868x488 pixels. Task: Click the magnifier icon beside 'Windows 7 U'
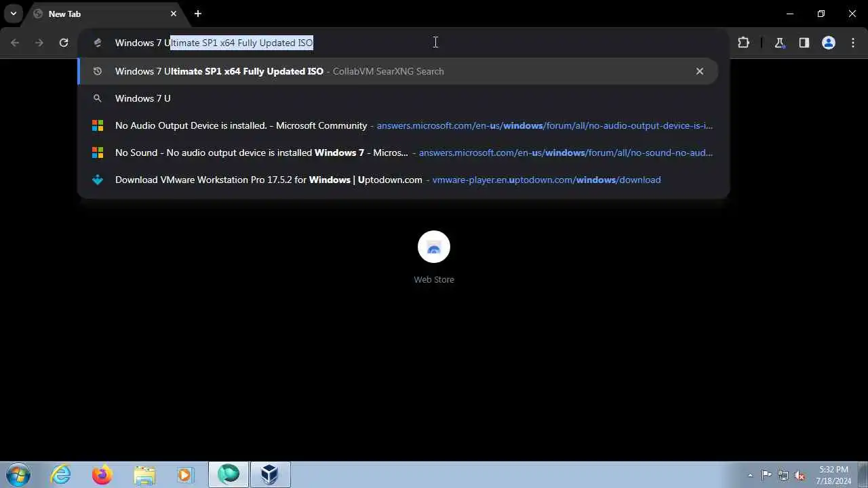[x=98, y=98]
